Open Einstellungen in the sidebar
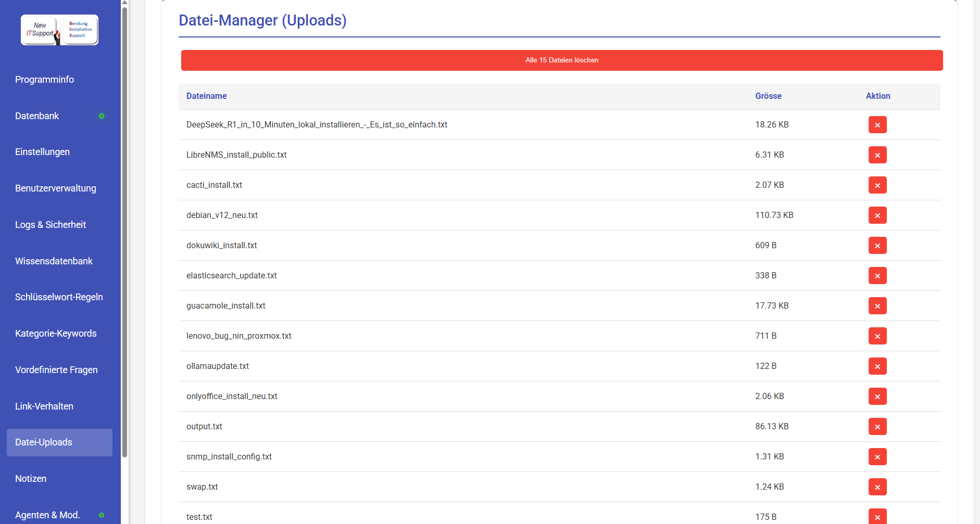 (42, 152)
